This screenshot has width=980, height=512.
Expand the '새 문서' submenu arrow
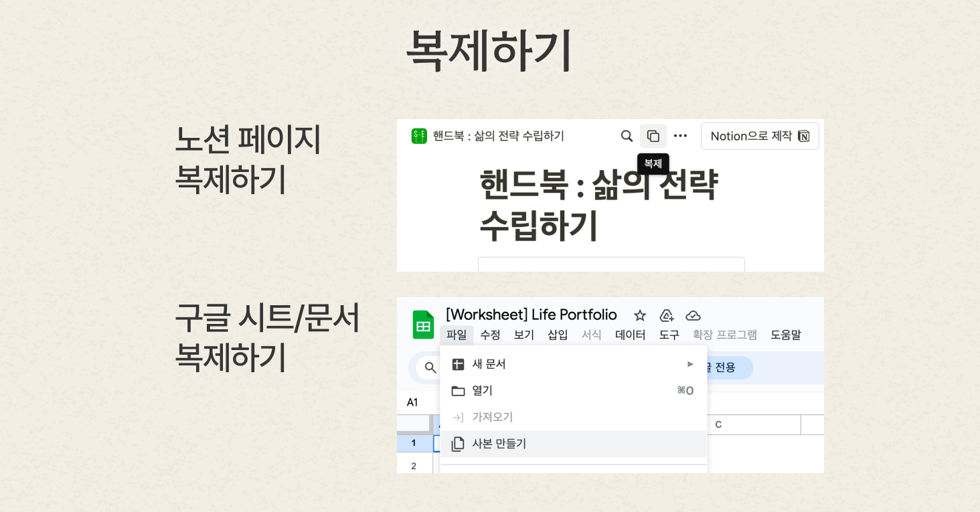point(690,364)
